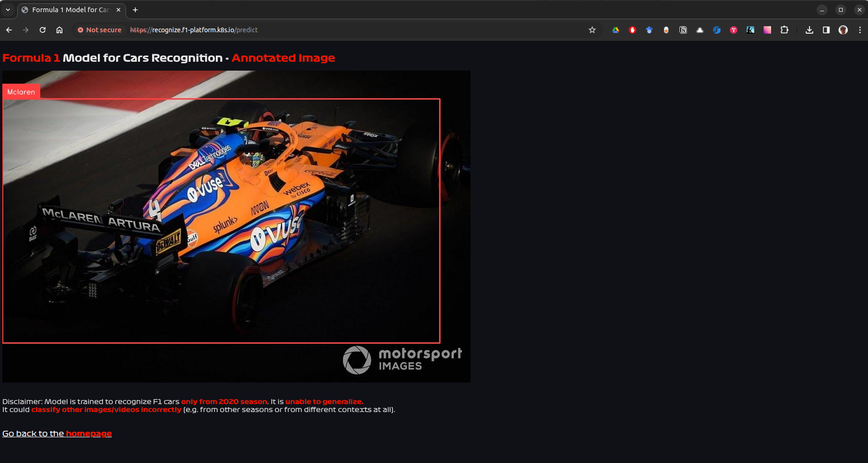Screen dimensions: 868x463
Task: Toggle the browser side panel
Action: tap(826, 30)
